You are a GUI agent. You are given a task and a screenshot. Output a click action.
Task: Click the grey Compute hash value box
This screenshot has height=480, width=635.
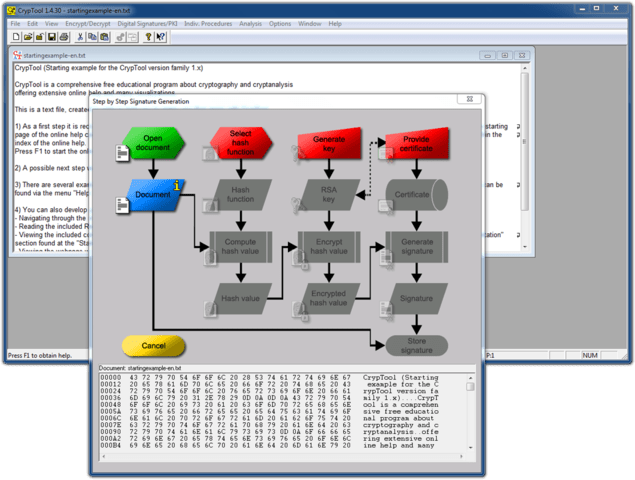tap(241, 247)
